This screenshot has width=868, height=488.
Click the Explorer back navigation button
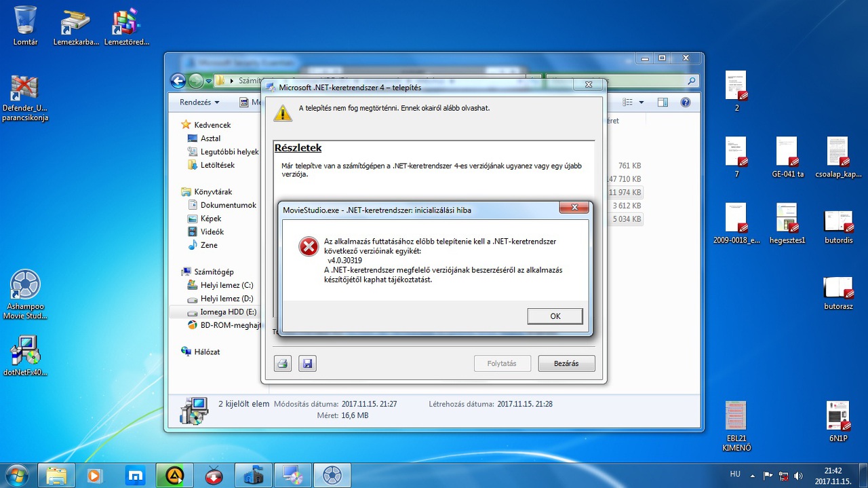(178, 81)
